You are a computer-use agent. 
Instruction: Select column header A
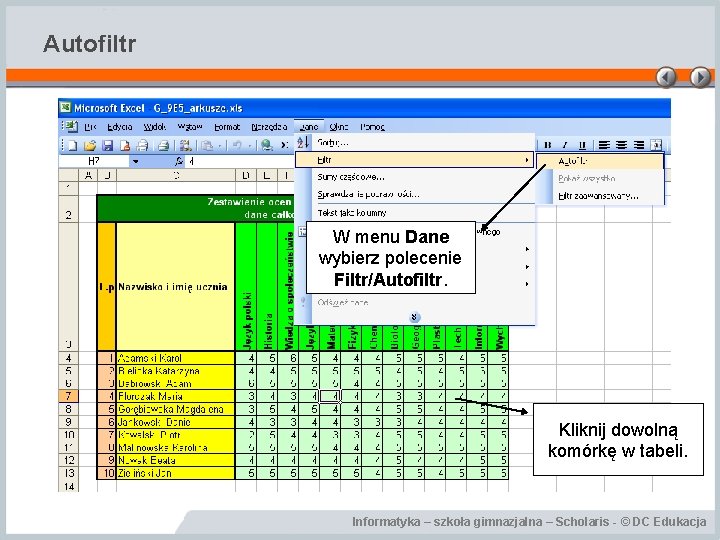click(88, 175)
